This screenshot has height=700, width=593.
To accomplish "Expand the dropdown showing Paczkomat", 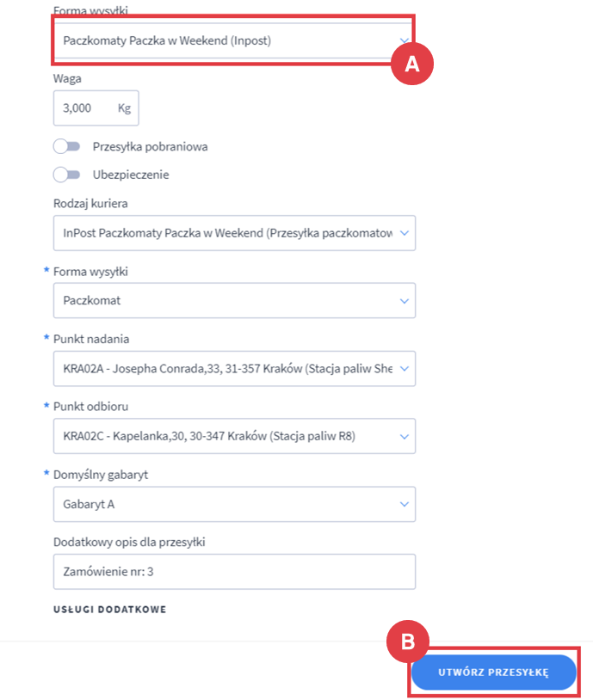I will (x=232, y=301).
